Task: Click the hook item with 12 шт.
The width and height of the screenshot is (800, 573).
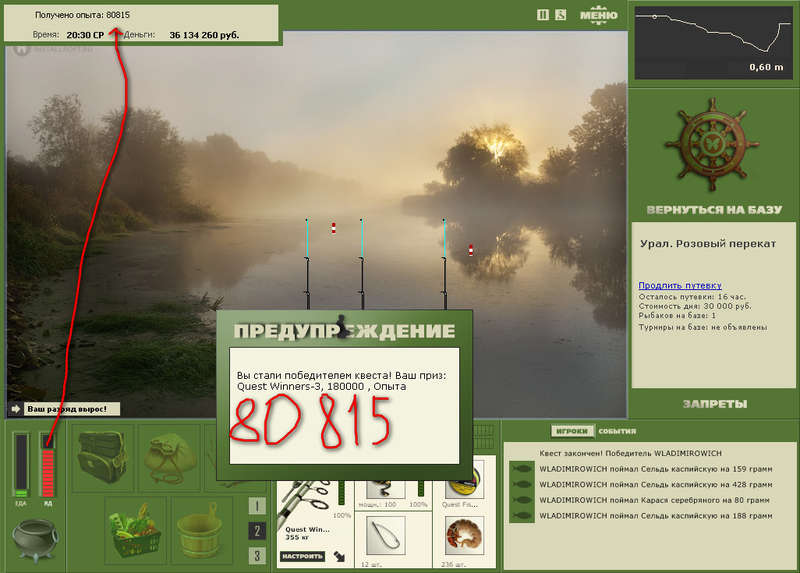Action: pos(385,536)
